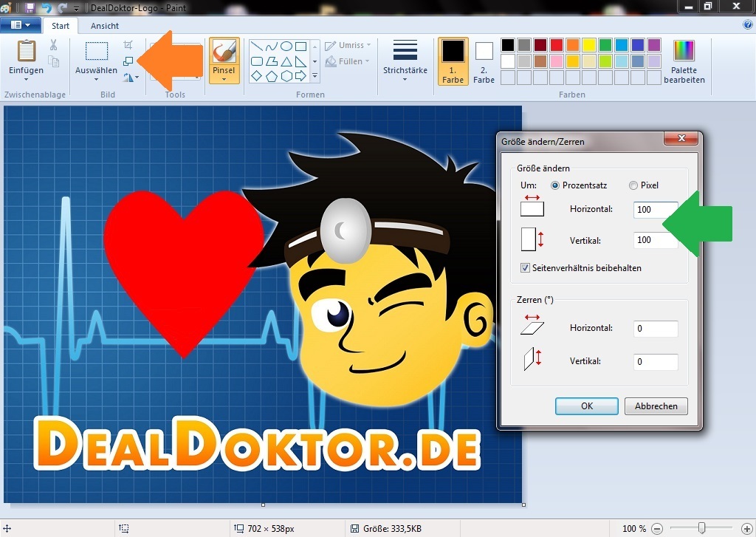Choose the curve shape
756x537 pixels.
coord(272,47)
